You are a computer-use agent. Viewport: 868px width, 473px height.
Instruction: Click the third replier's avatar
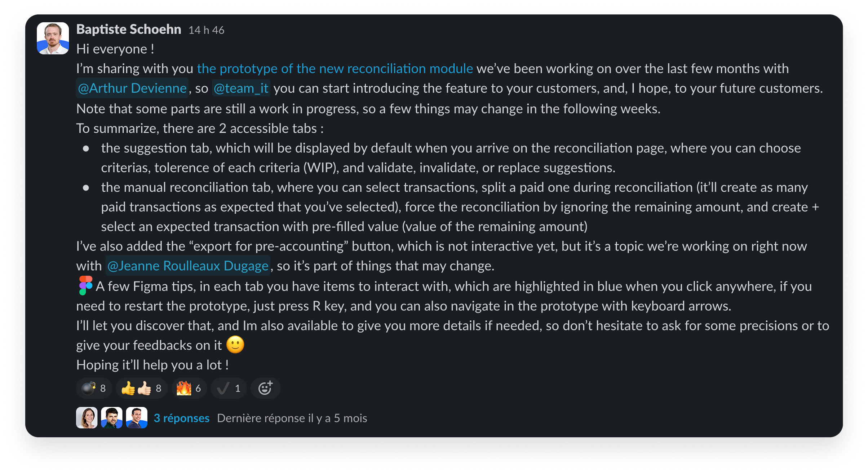[x=137, y=418]
